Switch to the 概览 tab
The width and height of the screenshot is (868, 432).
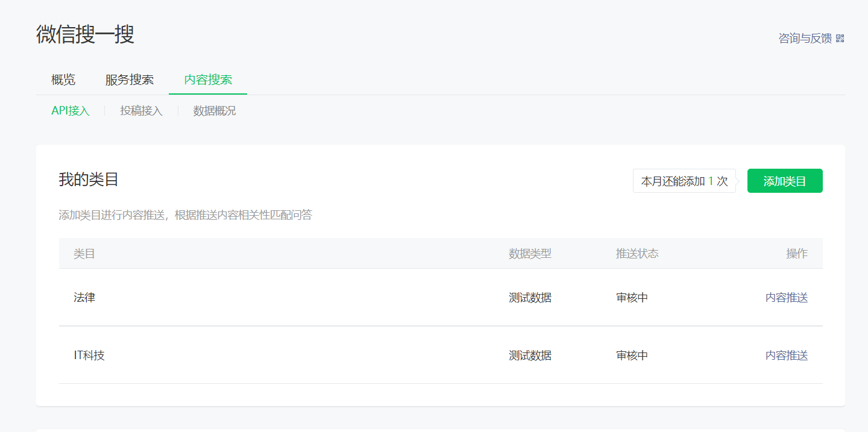coord(63,80)
